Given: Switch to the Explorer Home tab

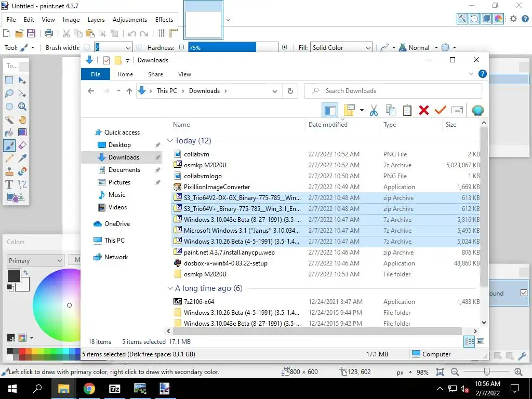Looking at the screenshot, I should coord(125,74).
